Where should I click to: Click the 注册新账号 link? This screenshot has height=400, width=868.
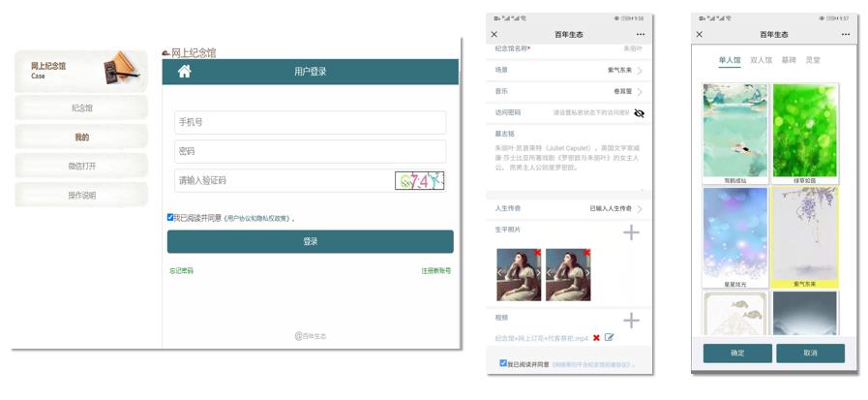435,271
